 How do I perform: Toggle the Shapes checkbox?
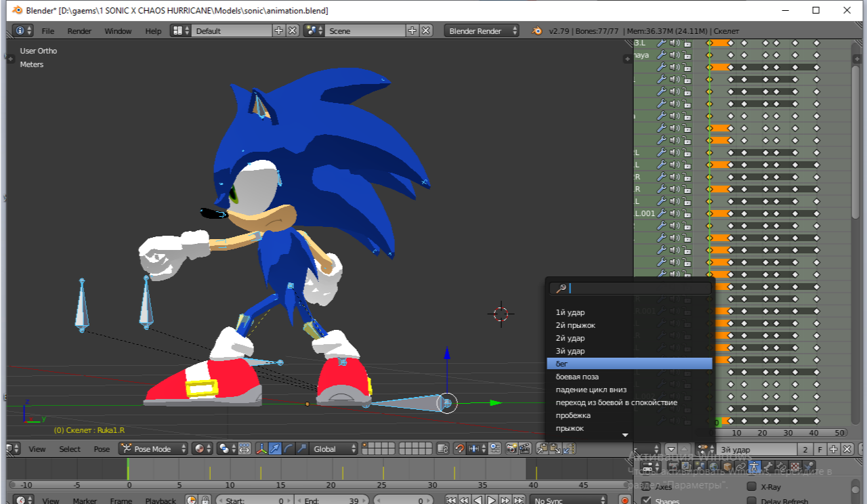(x=646, y=501)
